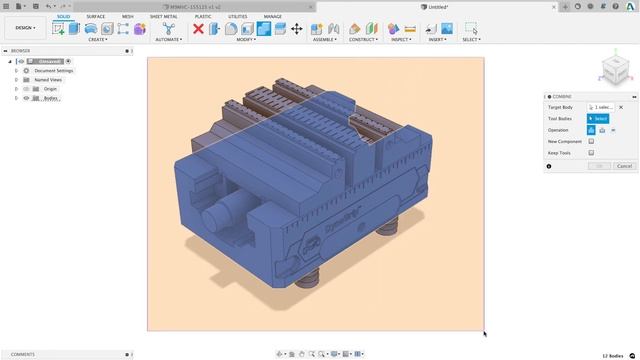Expand the Document Settings tree node

coord(16,71)
